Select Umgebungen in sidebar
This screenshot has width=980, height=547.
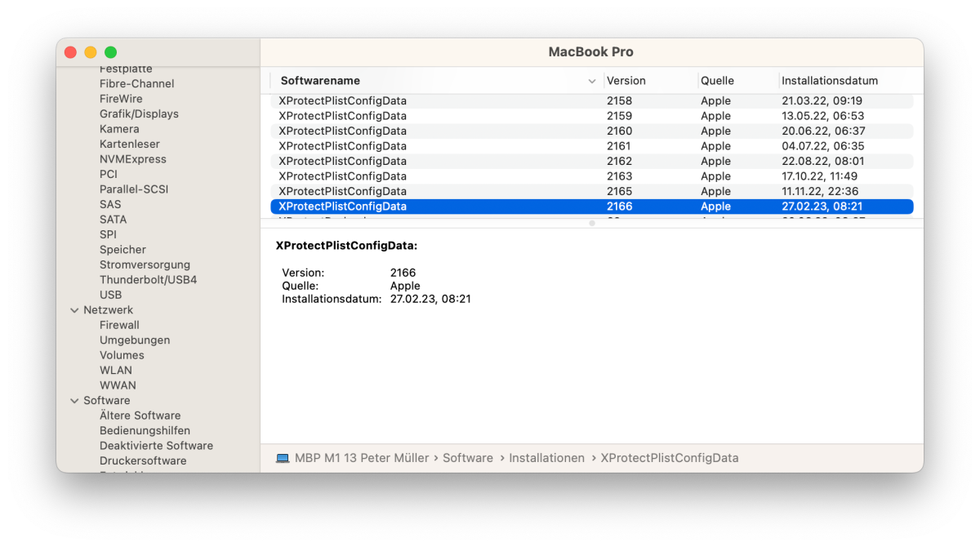[135, 340]
